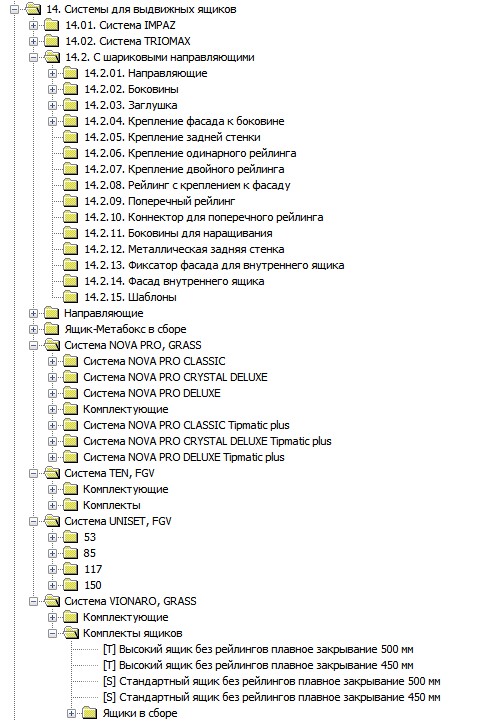Collapse Система VIONARO, GRASS branch
Screen dimensions: 485x721
point(33,601)
